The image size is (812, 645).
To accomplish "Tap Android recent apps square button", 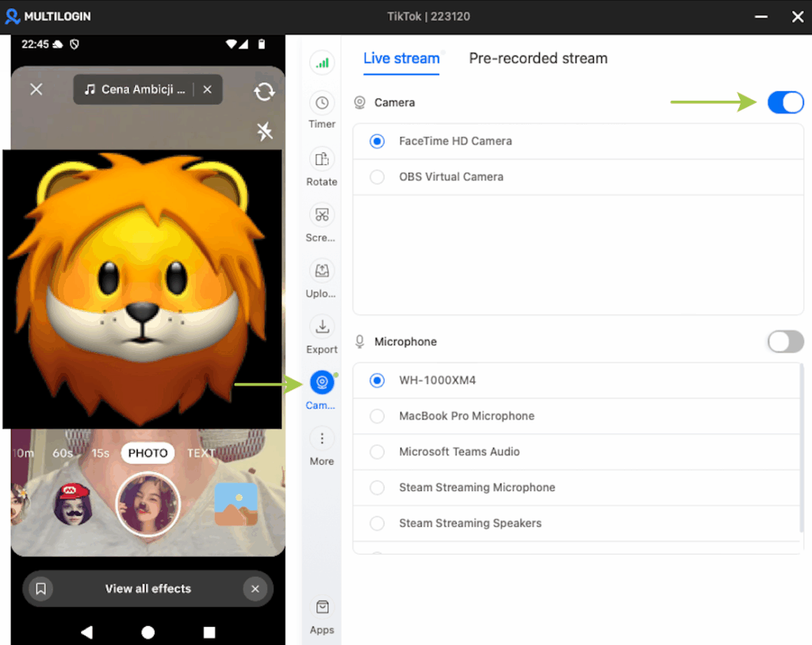I will pyautogui.click(x=209, y=632).
